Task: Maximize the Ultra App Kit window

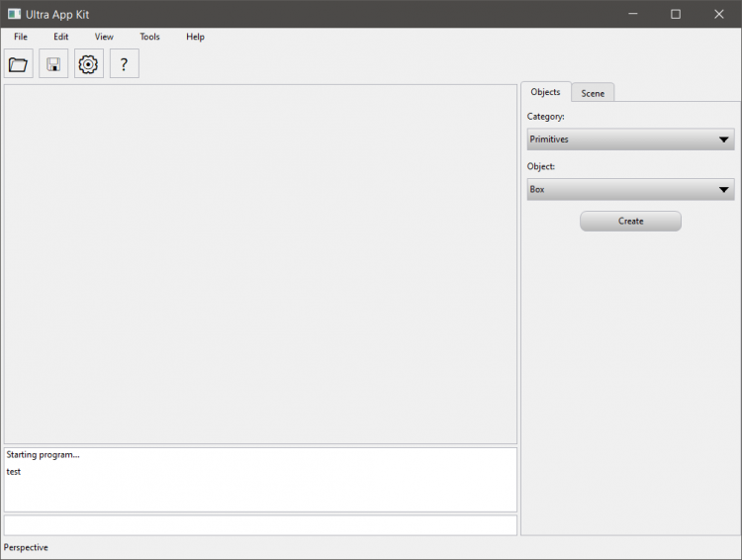Action: coord(676,14)
